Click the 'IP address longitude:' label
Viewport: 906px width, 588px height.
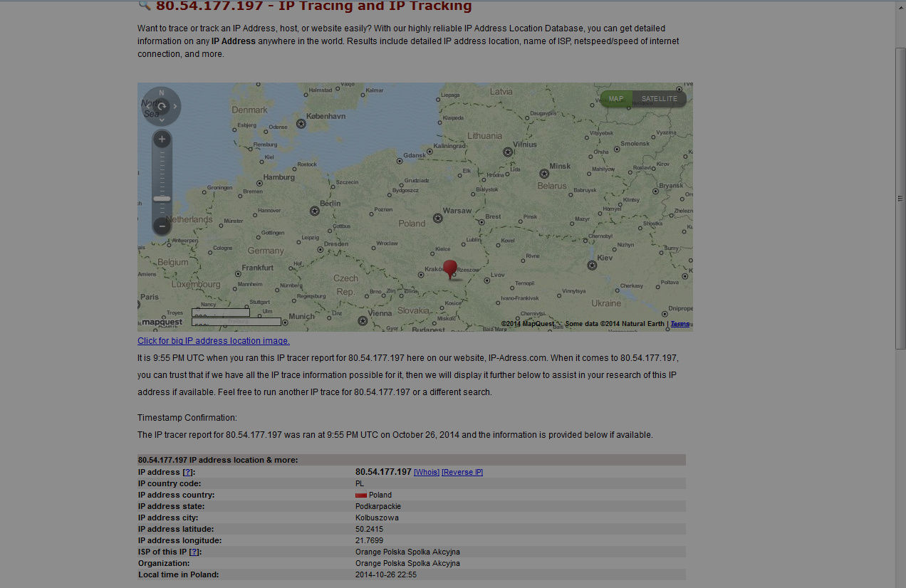coord(179,540)
